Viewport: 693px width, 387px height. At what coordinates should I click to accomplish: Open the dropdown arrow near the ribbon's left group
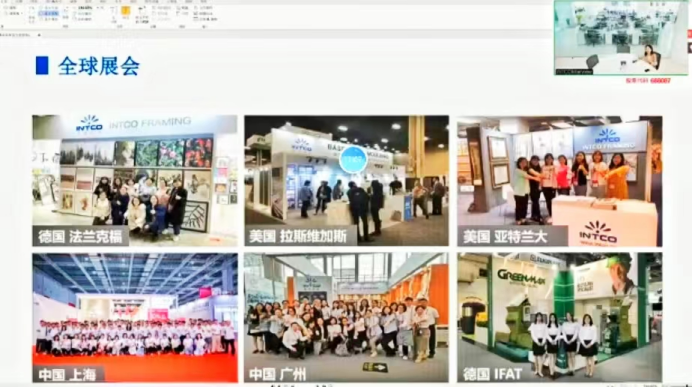(x=22, y=13)
